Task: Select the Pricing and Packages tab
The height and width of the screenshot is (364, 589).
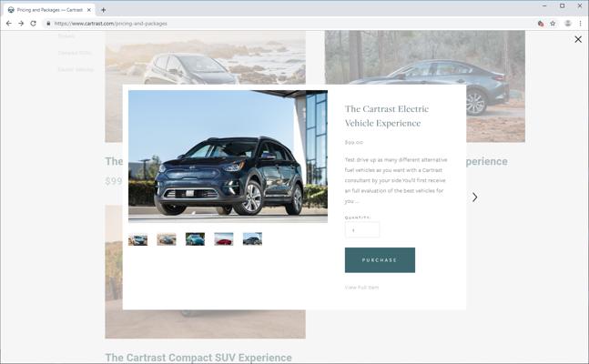Action: (x=49, y=10)
